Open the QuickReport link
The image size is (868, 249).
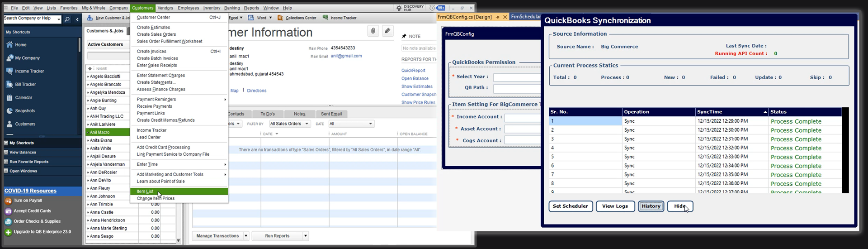[413, 71]
